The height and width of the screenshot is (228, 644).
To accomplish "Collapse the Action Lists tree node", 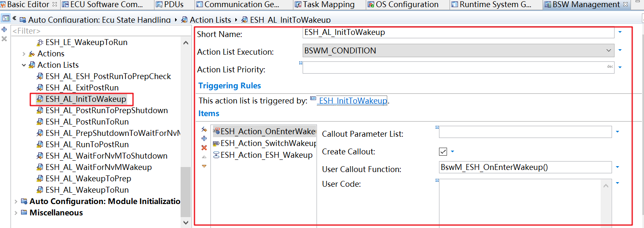I will coord(24,65).
